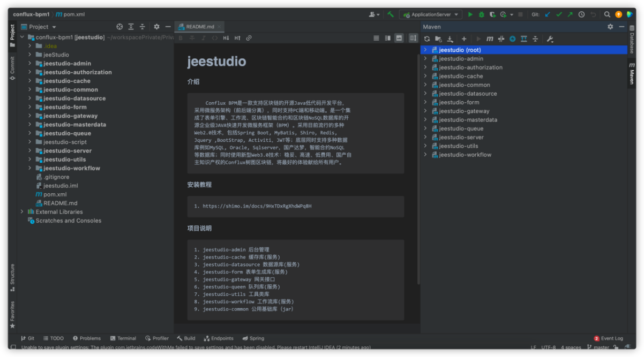Toggle Maven dependencies diagram icon
Image resolution: width=644 pixels, height=357 pixels.
pyautogui.click(x=523, y=39)
